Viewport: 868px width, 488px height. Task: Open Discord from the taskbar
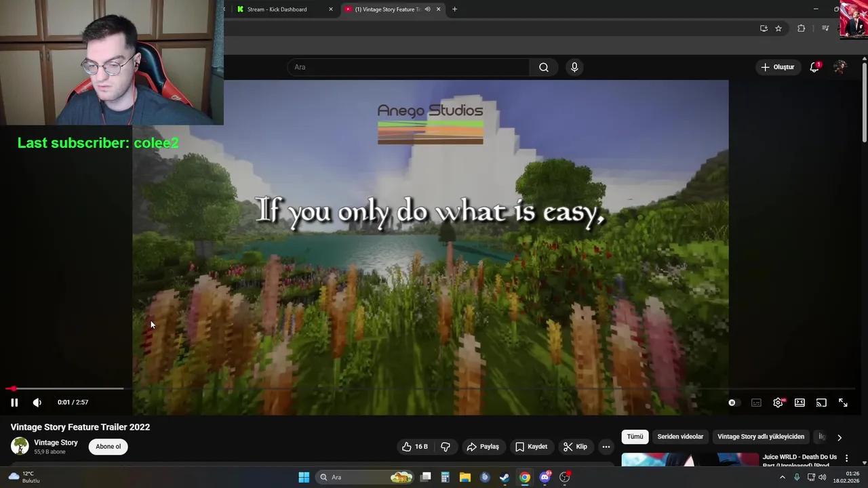pyautogui.click(x=545, y=477)
